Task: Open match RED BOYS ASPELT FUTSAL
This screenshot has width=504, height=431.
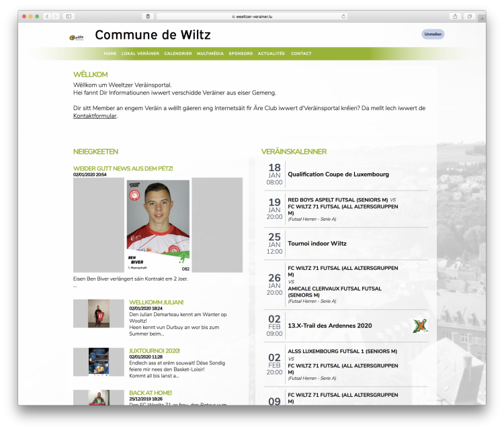Action: coord(338,200)
